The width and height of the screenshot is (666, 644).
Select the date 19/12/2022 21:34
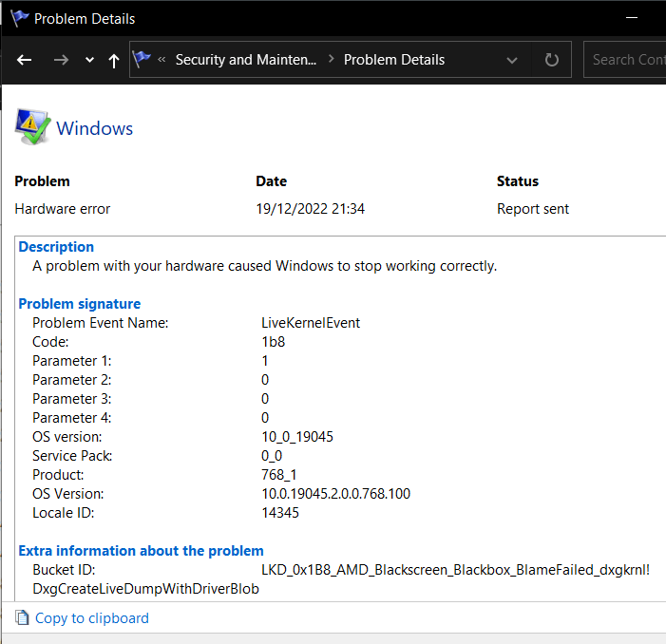310,209
